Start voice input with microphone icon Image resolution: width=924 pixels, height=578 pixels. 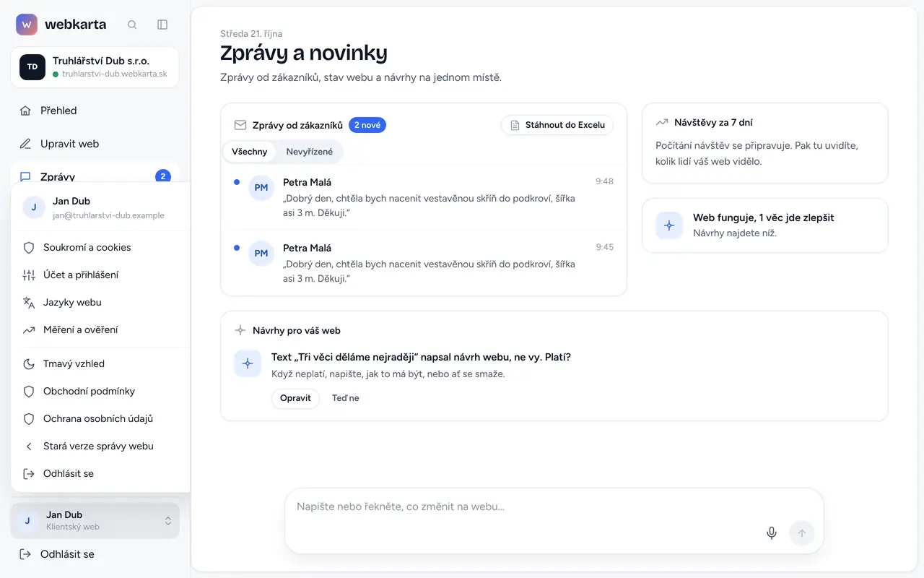coord(772,533)
